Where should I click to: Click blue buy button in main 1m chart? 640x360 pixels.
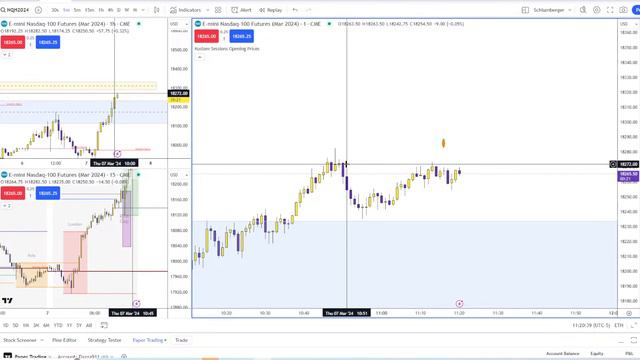242,36
